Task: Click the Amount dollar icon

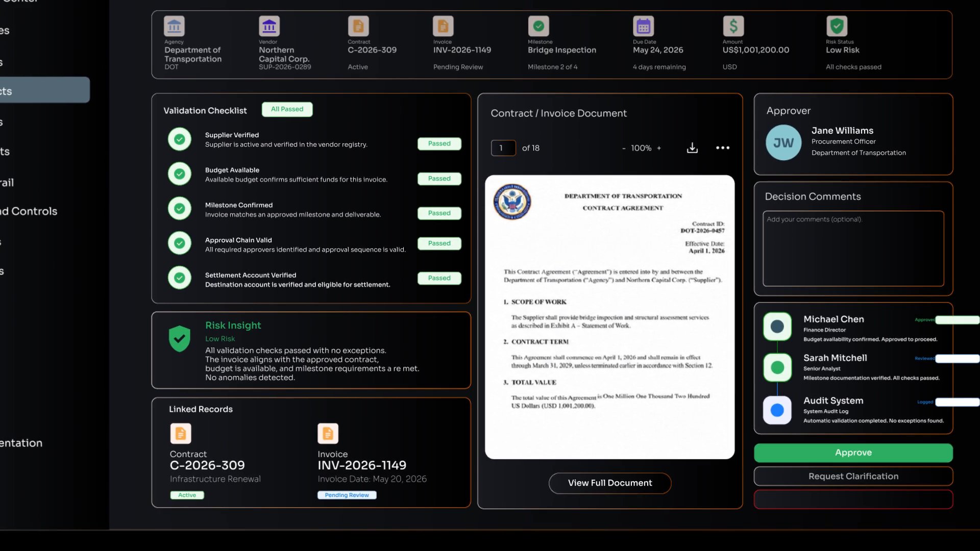Action: click(733, 26)
